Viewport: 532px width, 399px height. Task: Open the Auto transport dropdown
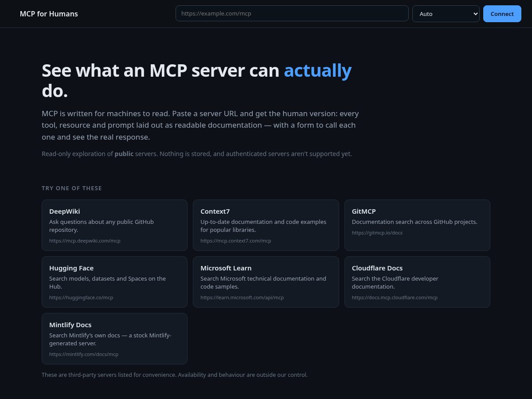pyautogui.click(x=446, y=13)
